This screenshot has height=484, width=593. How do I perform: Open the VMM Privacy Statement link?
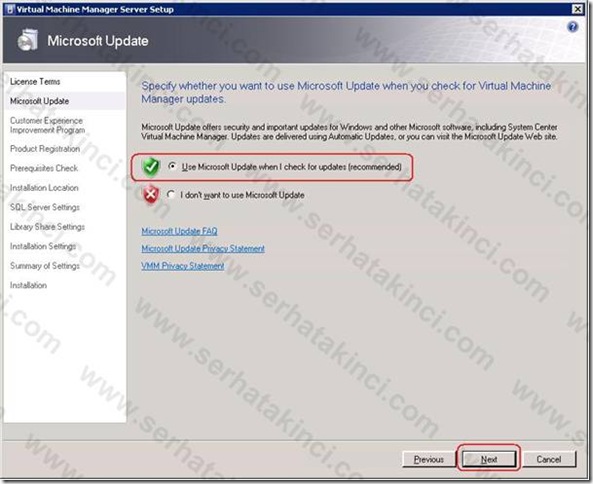183,266
